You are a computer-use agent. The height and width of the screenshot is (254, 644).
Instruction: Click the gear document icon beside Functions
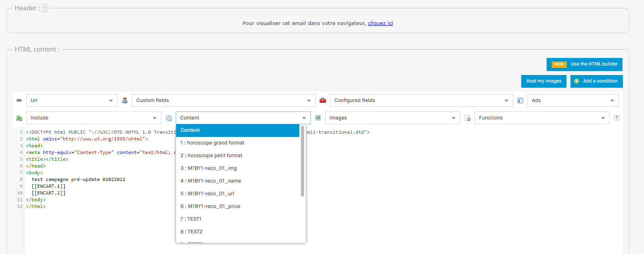click(467, 118)
